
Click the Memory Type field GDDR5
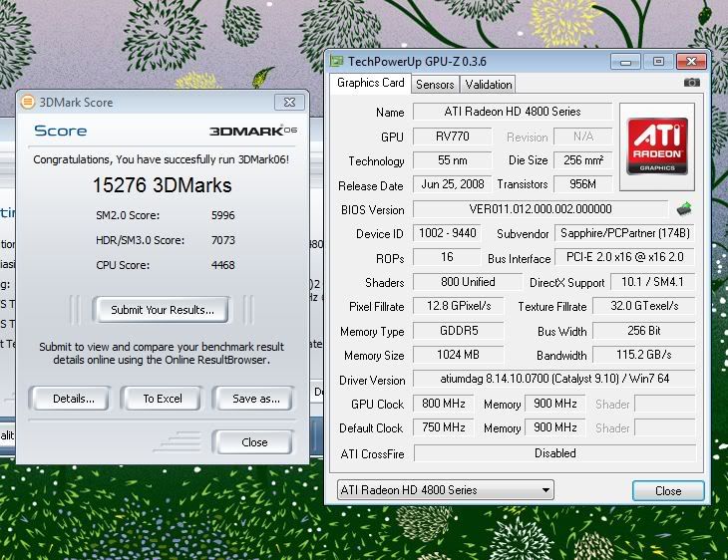coord(459,331)
